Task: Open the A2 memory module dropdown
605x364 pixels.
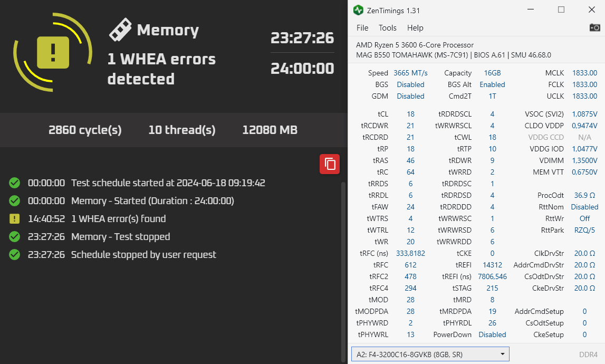Action: 430,354
